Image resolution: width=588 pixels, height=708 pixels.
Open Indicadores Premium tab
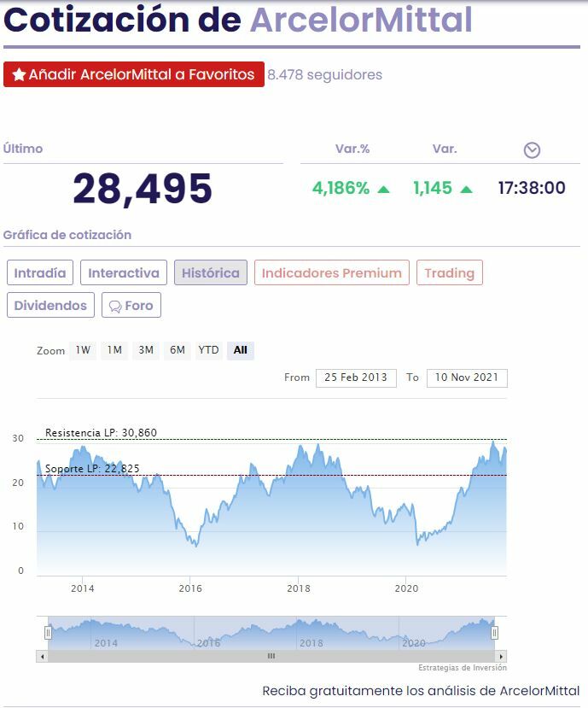[x=332, y=272]
